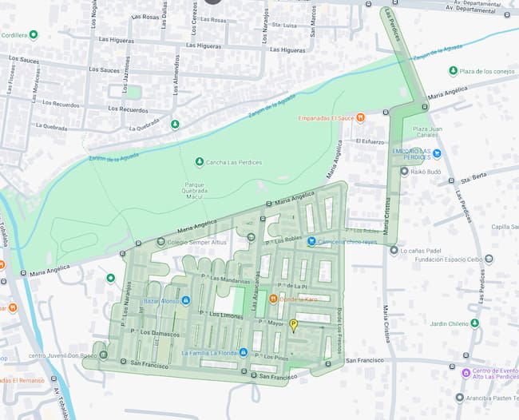Click the Donde la Karo restaurant icon

coord(273,299)
